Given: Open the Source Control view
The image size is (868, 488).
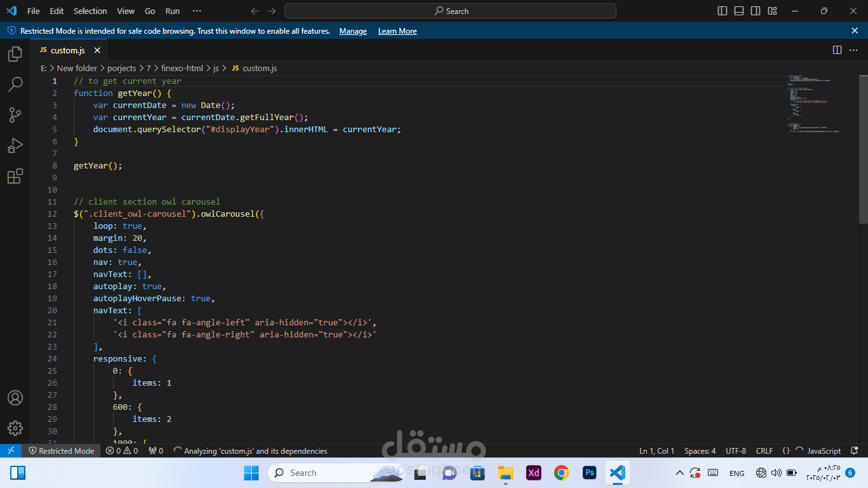Looking at the screenshot, I should click(15, 115).
